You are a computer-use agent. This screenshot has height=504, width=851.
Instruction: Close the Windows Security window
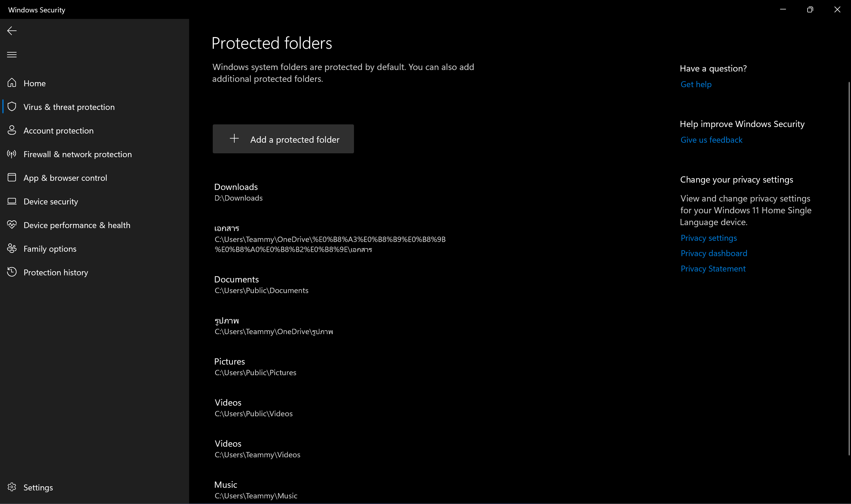click(837, 9)
